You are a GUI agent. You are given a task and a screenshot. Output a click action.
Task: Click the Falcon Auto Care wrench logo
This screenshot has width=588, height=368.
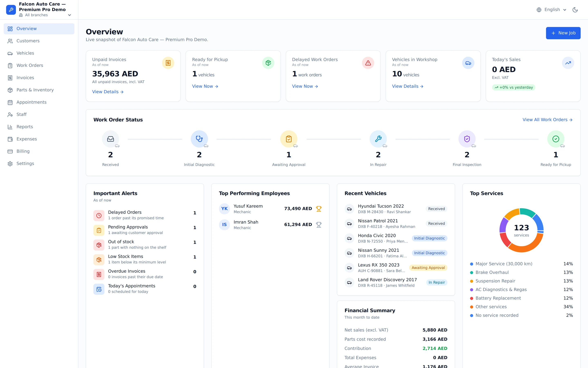click(x=11, y=10)
